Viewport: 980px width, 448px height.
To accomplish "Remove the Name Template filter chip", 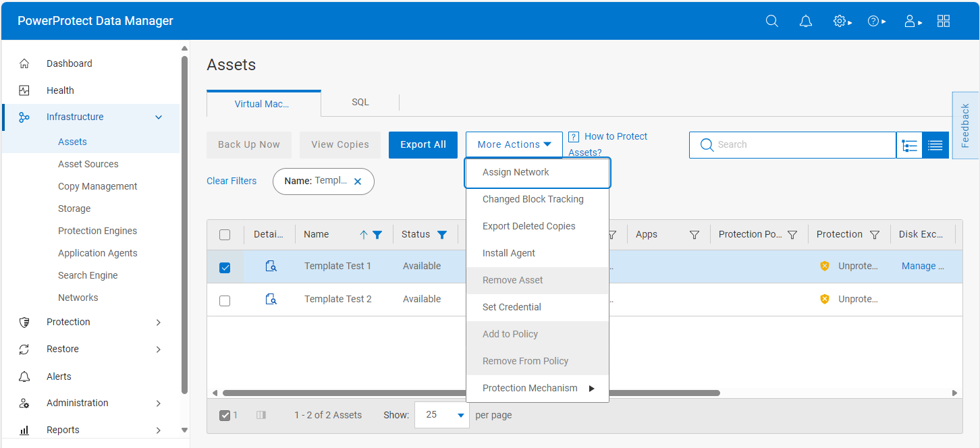I will (x=358, y=181).
